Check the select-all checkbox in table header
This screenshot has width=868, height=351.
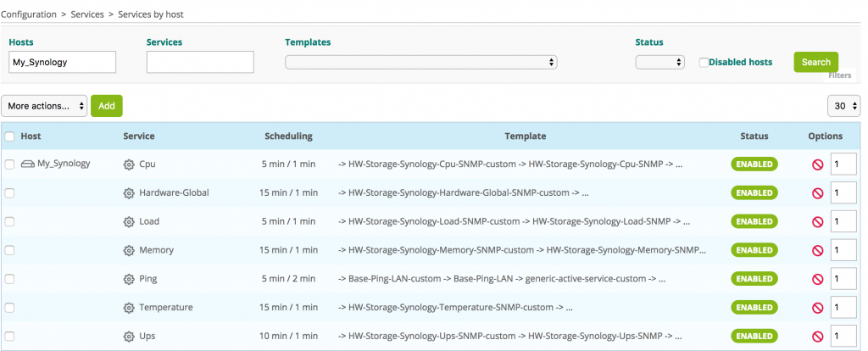[9, 136]
